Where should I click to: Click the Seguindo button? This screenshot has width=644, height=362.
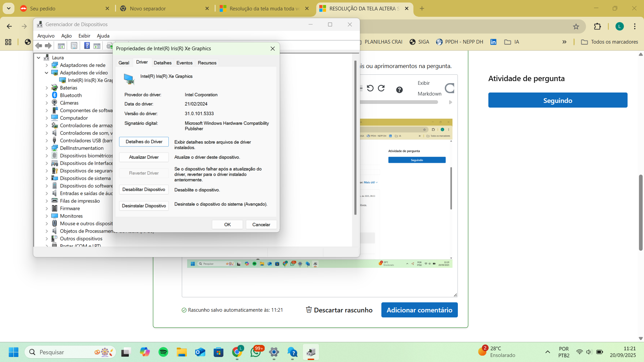[x=557, y=100]
